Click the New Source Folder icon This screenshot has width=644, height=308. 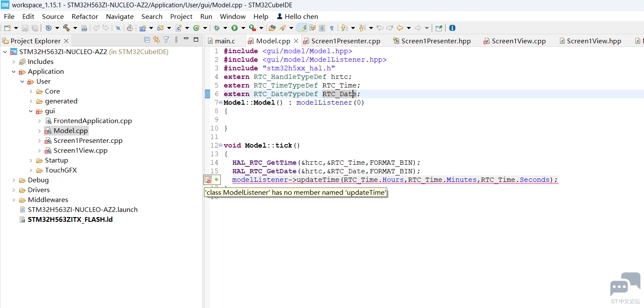[160, 28]
